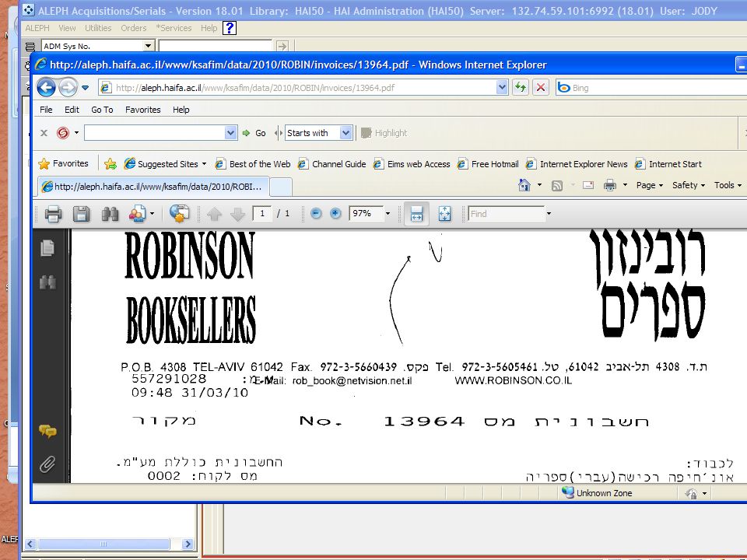
Task: Click the PDF page number field
Action: 262,214
